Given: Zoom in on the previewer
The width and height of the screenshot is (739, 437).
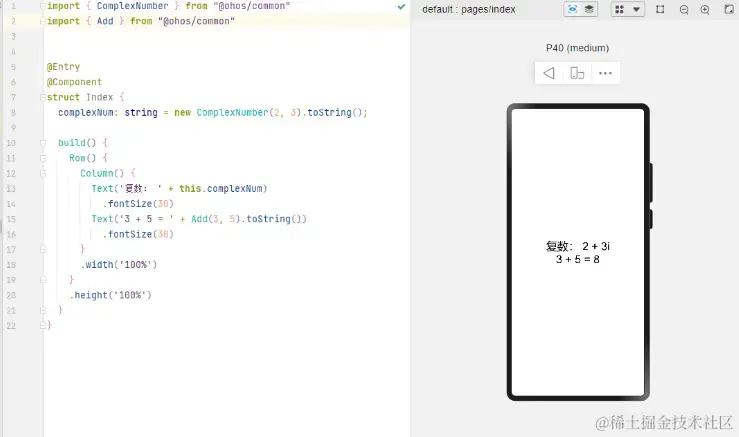Looking at the screenshot, I should point(705,10).
